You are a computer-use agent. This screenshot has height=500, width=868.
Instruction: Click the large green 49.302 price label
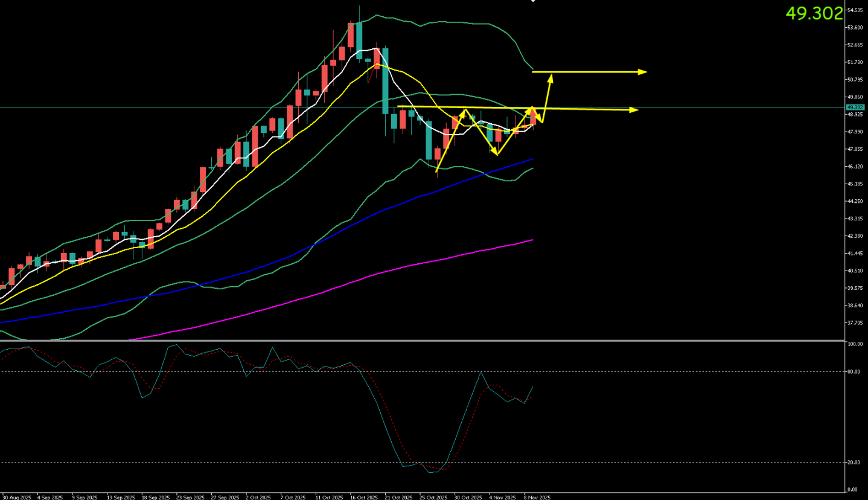[x=814, y=13]
